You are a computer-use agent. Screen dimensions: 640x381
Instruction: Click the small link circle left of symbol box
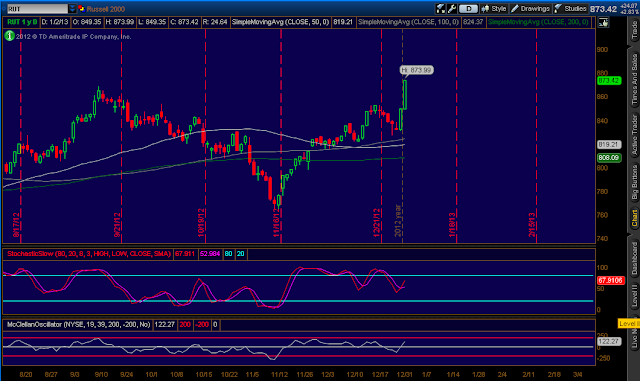point(4,9)
